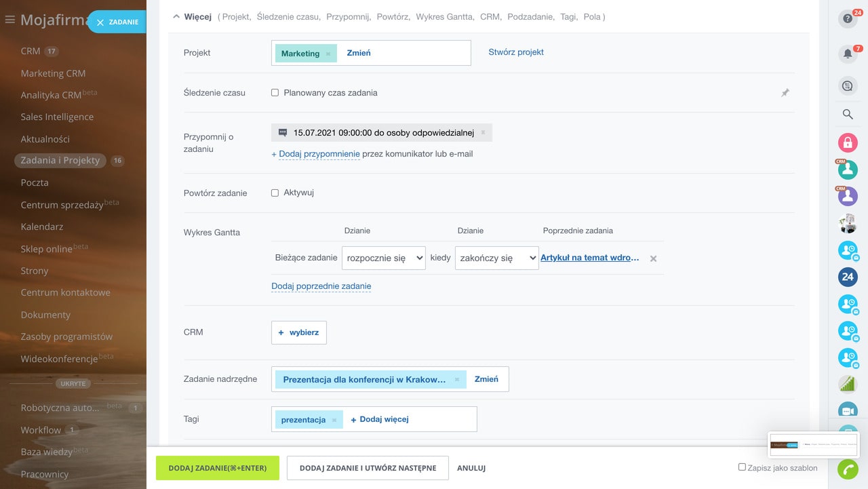Enable Planowany czas zadania checkbox
The width and height of the screenshot is (868, 489).
coord(275,93)
